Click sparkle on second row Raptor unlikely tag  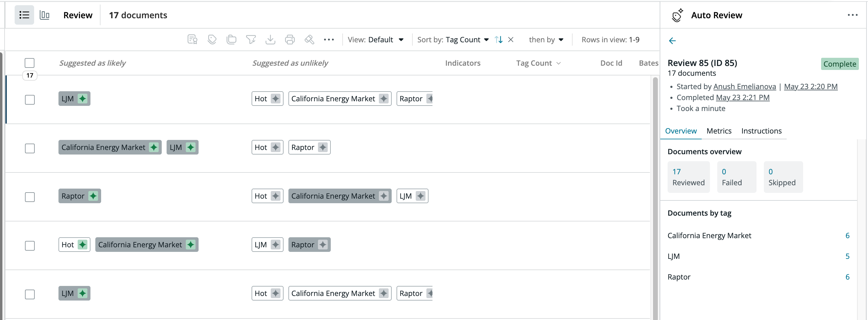(323, 148)
